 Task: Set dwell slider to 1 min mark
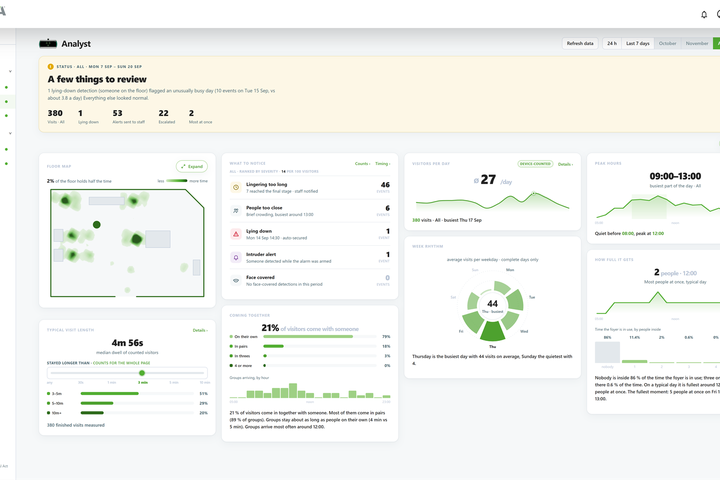[112, 383]
